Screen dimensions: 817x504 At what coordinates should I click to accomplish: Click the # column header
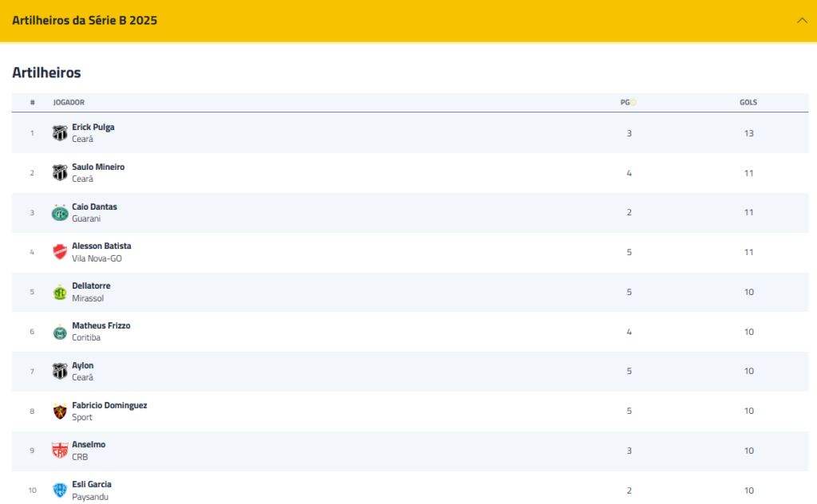coord(32,103)
